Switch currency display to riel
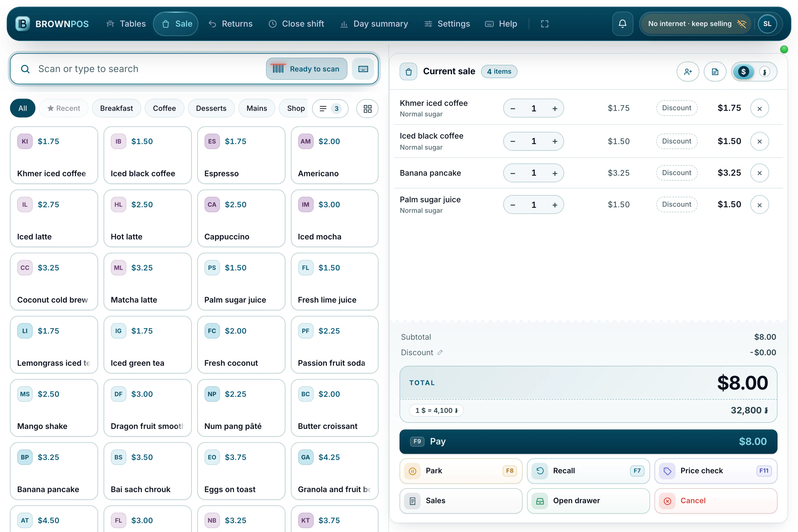Viewport: 798px width, 532px height. point(765,71)
